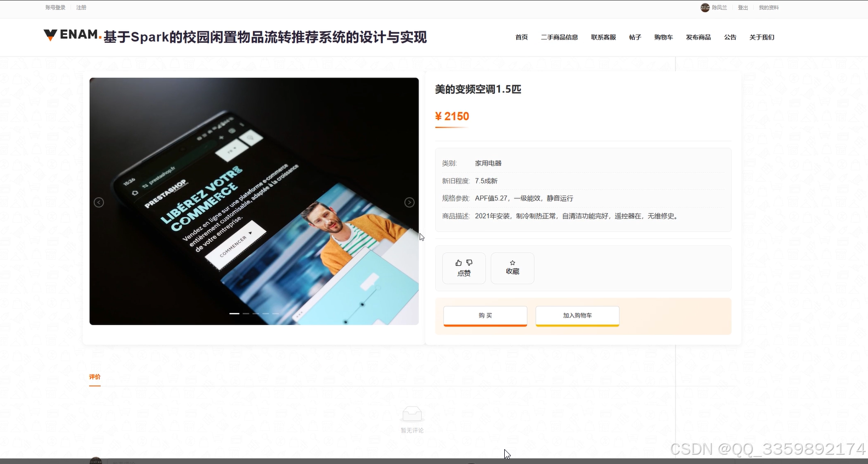
Task: Go to next carousel image arrow
Action: tap(409, 203)
